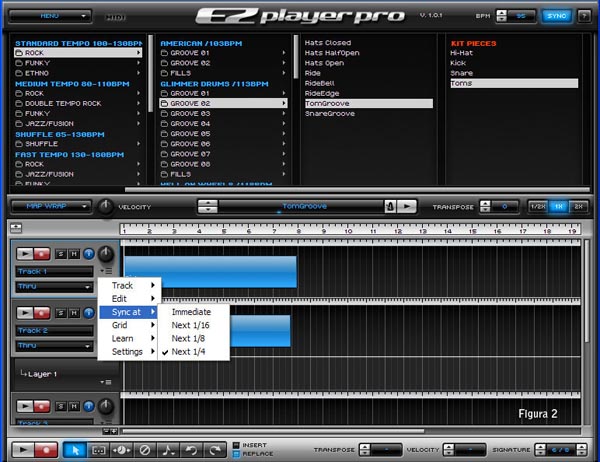The image size is (600, 462).
Task: Select the loop range tool
Action: click(x=98, y=450)
